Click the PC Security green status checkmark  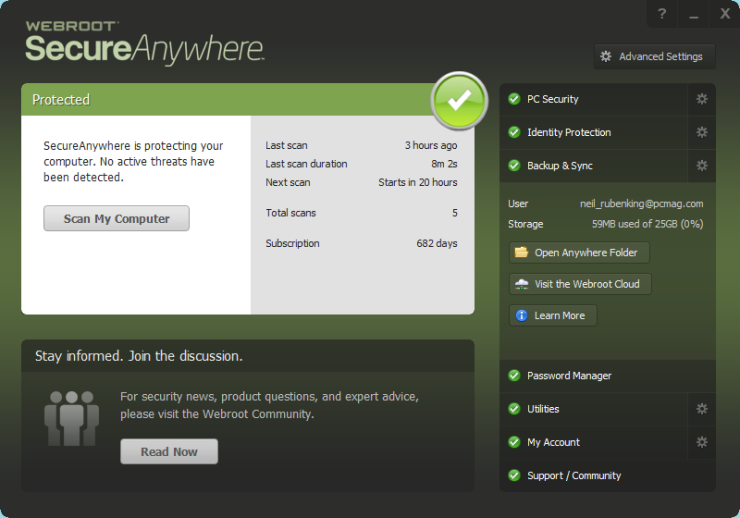coord(514,99)
